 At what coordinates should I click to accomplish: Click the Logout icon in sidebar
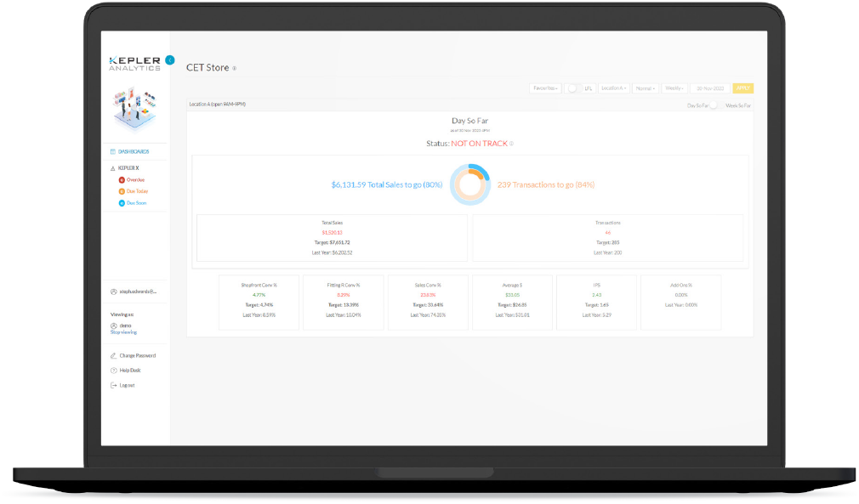[112, 386]
